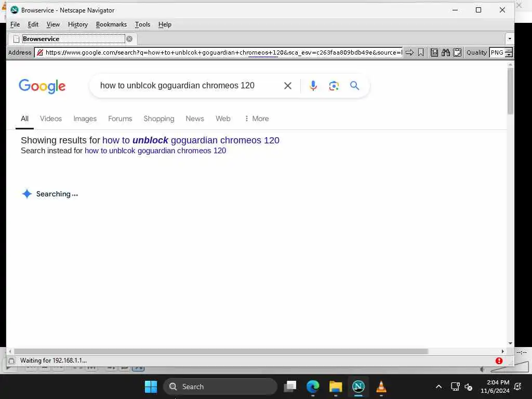
Task: Step Quality selector up
Action: (x=509, y=50)
